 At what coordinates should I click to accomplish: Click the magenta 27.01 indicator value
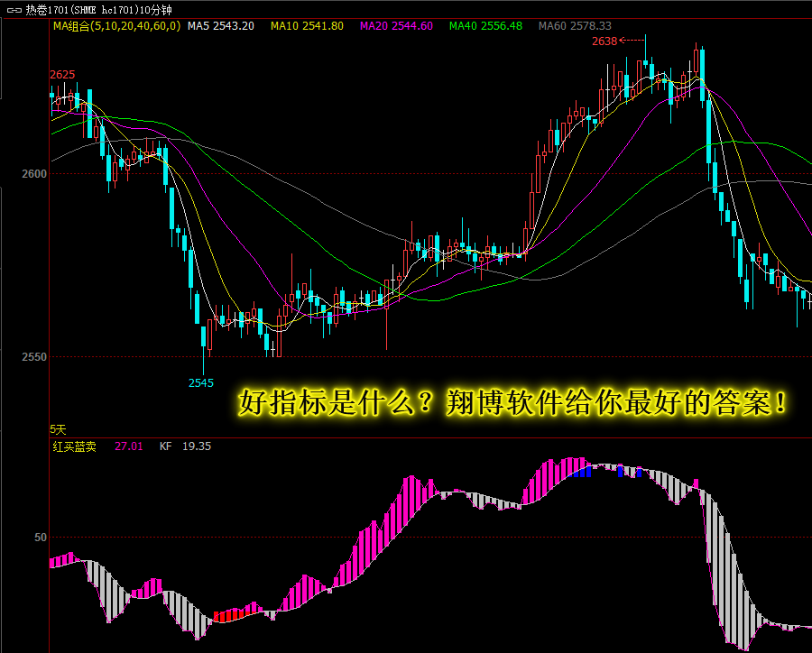click(x=128, y=446)
